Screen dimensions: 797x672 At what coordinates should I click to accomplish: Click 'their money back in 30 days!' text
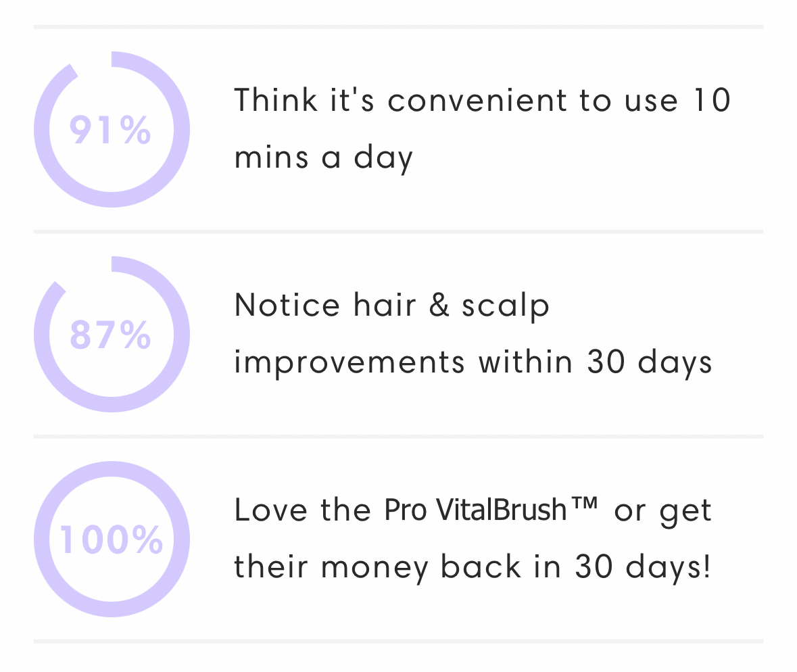[x=473, y=567]
